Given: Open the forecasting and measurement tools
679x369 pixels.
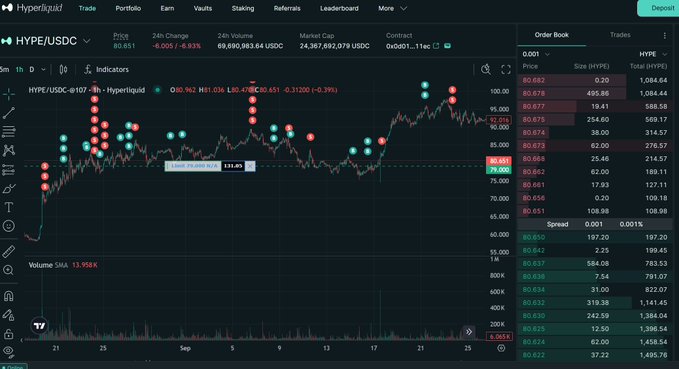Looking at the screenshot, I should coord(9,170).
